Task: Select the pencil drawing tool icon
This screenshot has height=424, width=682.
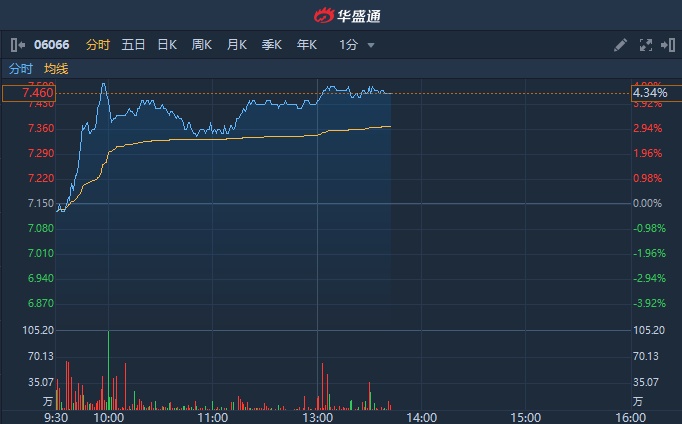Action: pos(620,45)
